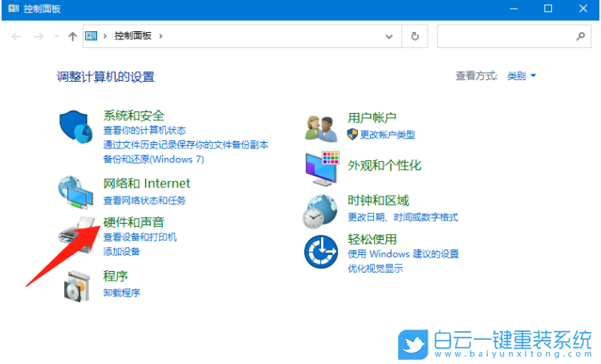Click 使用 Windows 建议的设置 link

404,254
